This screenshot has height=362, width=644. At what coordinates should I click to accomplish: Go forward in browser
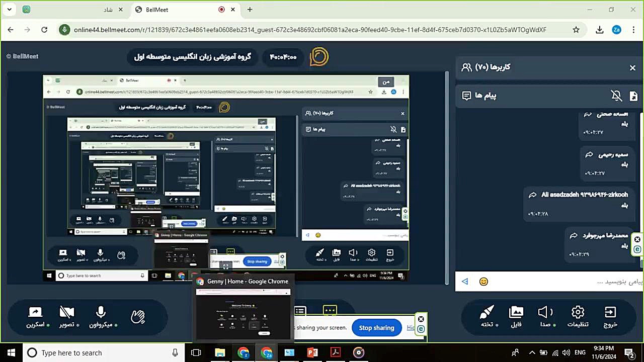click(x=27, y=30)
